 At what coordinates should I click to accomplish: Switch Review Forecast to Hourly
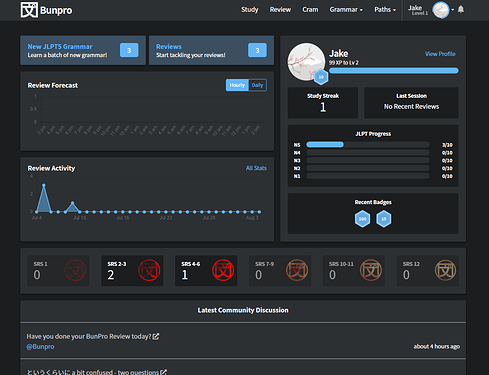tap(237, 85)
